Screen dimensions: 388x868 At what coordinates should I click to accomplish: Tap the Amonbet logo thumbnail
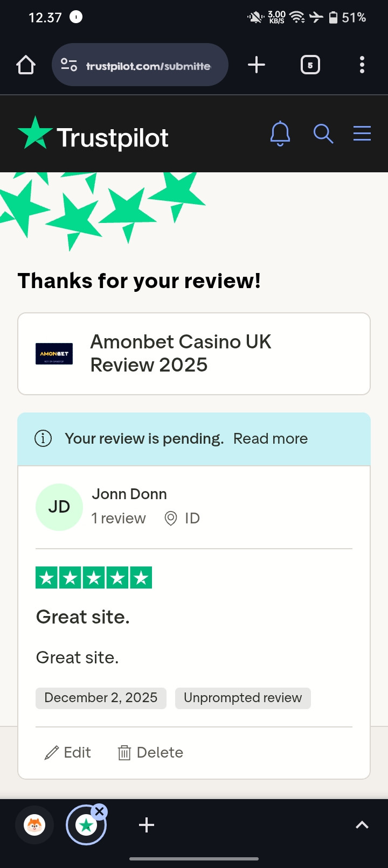coord(54,354)
